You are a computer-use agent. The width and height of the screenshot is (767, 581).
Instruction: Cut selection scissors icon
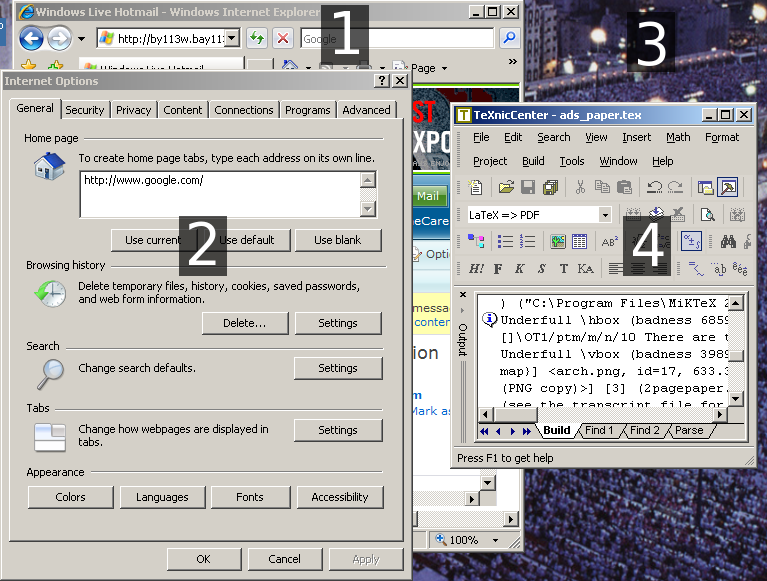tap(580, 187)
